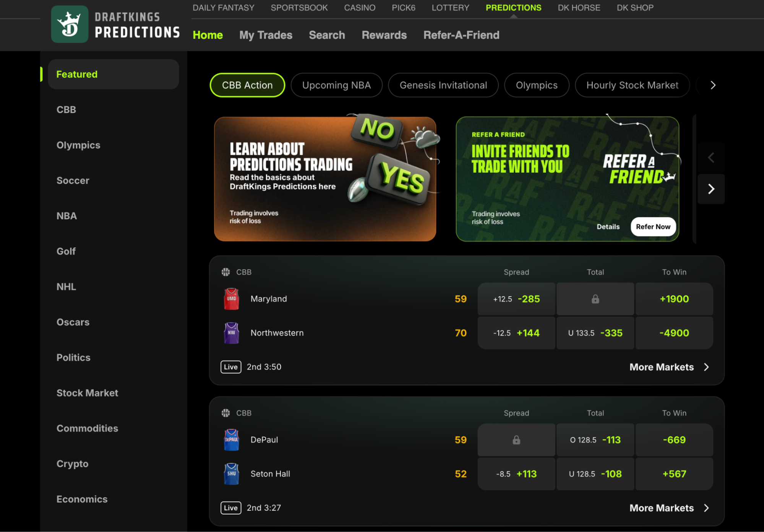
Task: Click locked Spread cell for DePaul
Action: (516, 440)
